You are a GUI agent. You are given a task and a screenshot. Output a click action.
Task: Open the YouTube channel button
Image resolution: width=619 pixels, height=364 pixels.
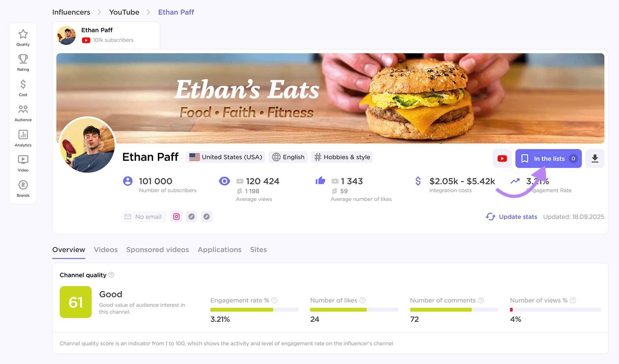pos(502,159)
